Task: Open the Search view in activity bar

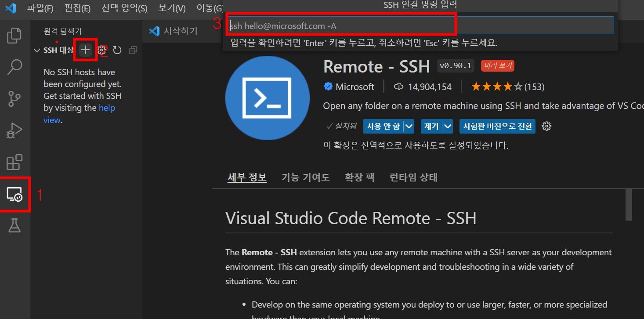Action: [14, 67]
